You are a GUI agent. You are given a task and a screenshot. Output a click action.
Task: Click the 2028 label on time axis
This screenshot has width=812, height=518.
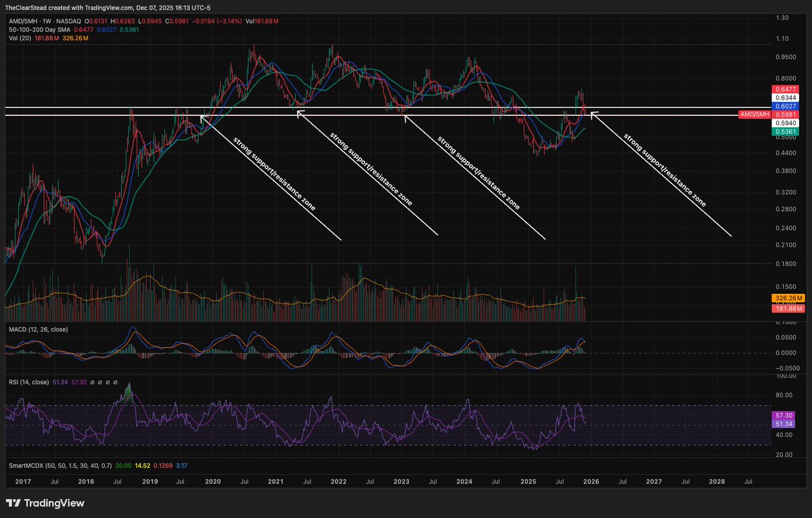point(717,481)
